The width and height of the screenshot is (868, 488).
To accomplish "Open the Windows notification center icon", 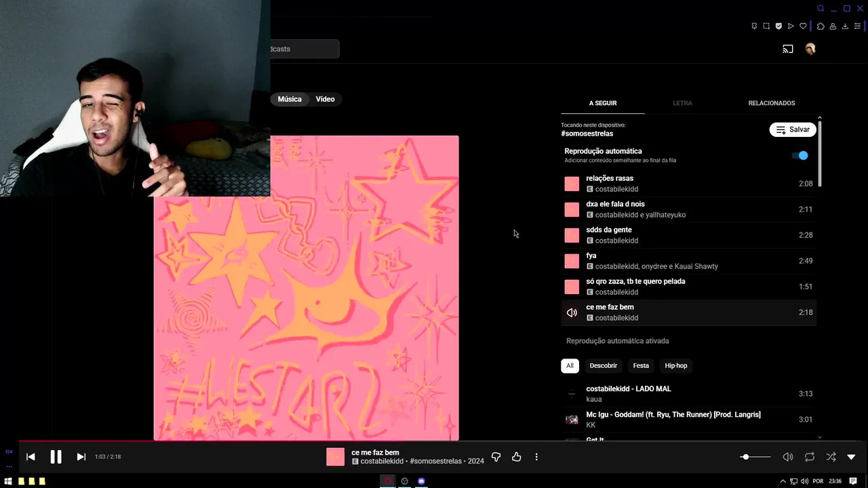I will click(x=854, y=481).
